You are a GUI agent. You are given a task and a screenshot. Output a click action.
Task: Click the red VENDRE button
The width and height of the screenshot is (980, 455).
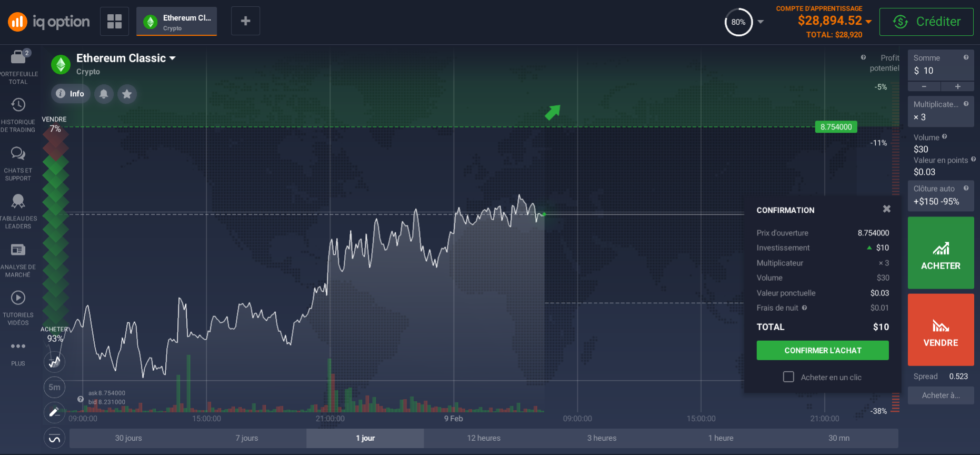coord(941,330)
